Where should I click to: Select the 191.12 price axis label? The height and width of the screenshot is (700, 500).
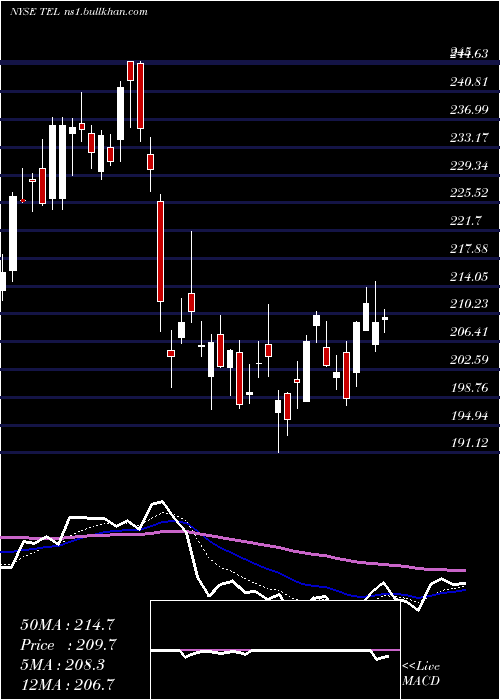[469, 443]
